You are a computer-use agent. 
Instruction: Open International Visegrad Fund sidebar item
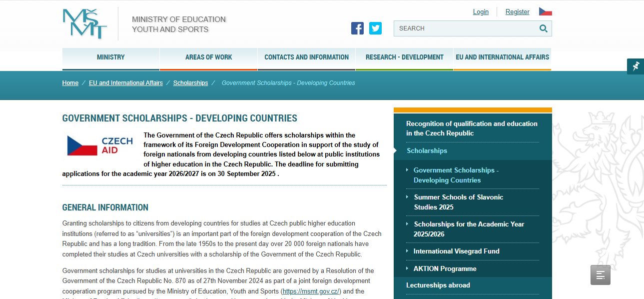(456, 251)
